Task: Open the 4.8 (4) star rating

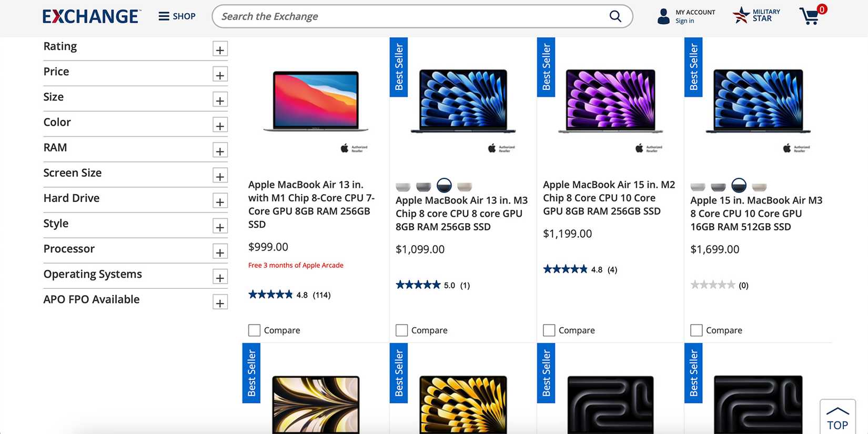Action: (580, 269)
